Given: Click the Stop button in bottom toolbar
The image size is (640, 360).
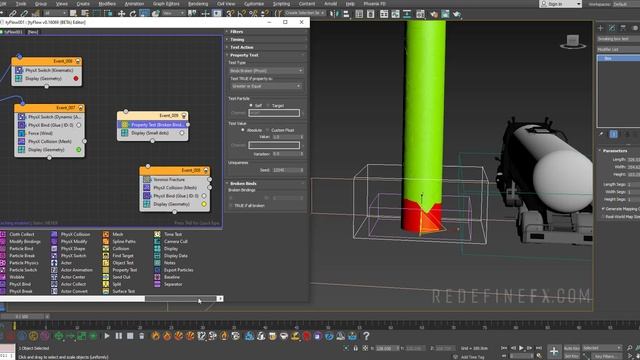Looking at the screenshot, I should pos(130,336).
